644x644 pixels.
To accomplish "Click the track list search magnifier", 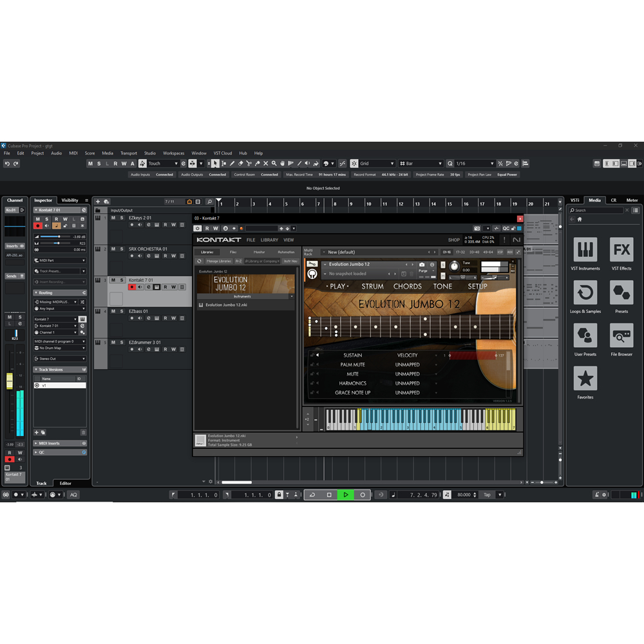I will pos(209,202).
